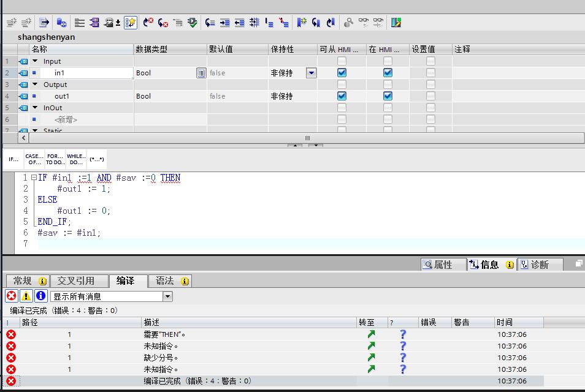585x392 pixels.
Task: Comment out selection with the blue lines icon
Action: click(269, 23)
